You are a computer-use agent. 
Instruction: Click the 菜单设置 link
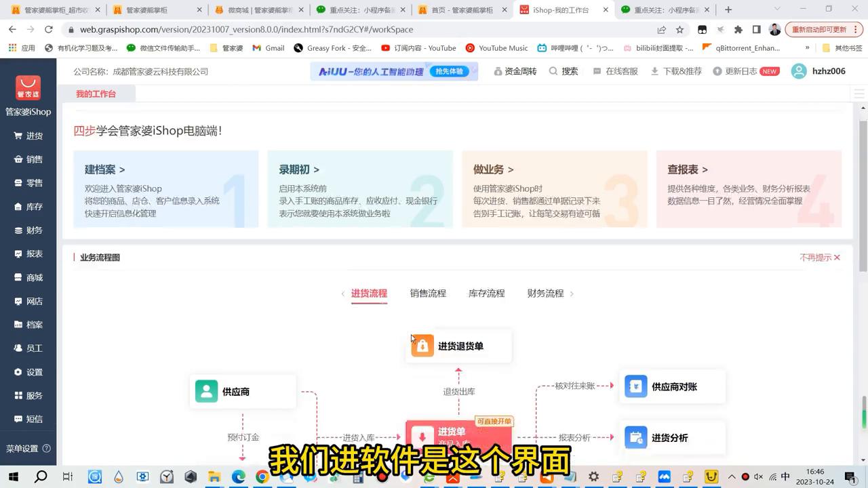click(22, 449)
